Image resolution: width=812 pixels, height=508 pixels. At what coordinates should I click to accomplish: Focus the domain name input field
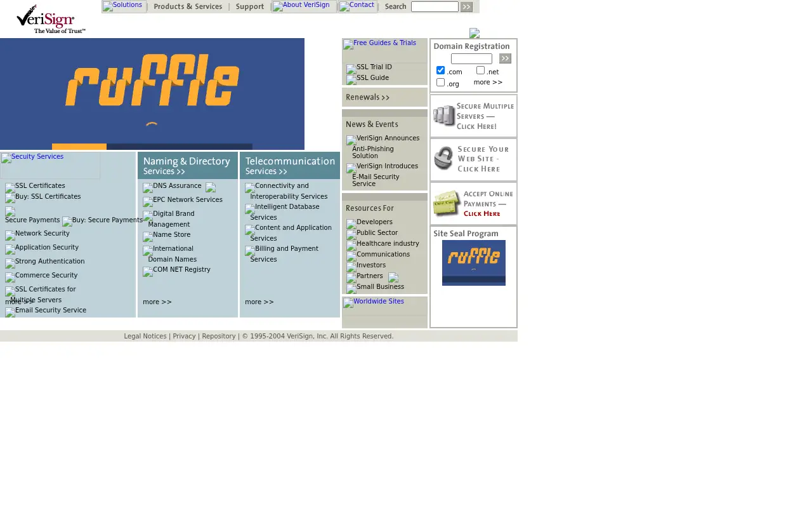pos(471,58)
